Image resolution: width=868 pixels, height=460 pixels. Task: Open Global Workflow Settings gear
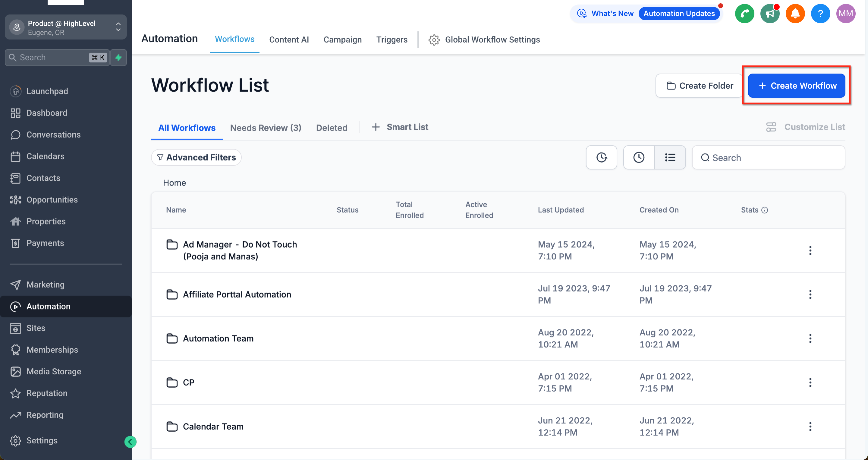[434, 40]
